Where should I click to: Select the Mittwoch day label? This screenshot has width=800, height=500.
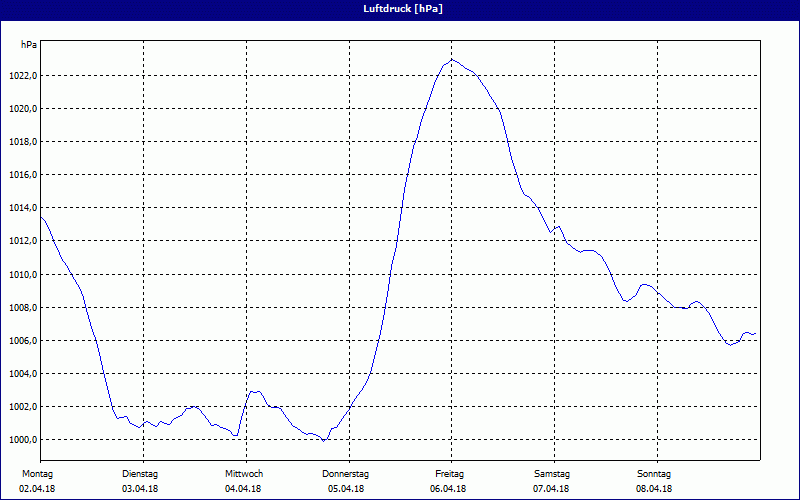pos(244,473)
